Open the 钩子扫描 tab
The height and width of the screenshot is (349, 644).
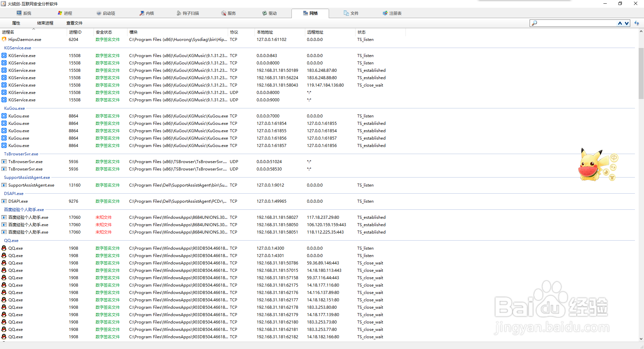coord(187,13)
